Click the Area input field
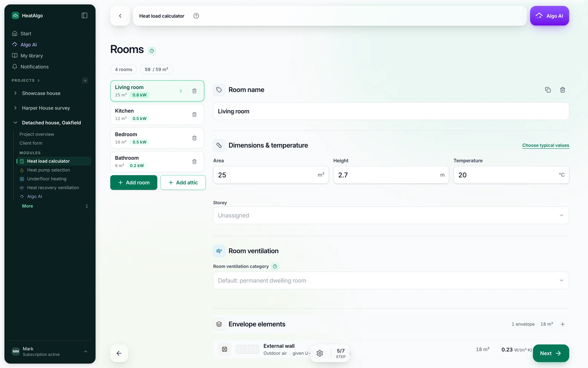 271,175
